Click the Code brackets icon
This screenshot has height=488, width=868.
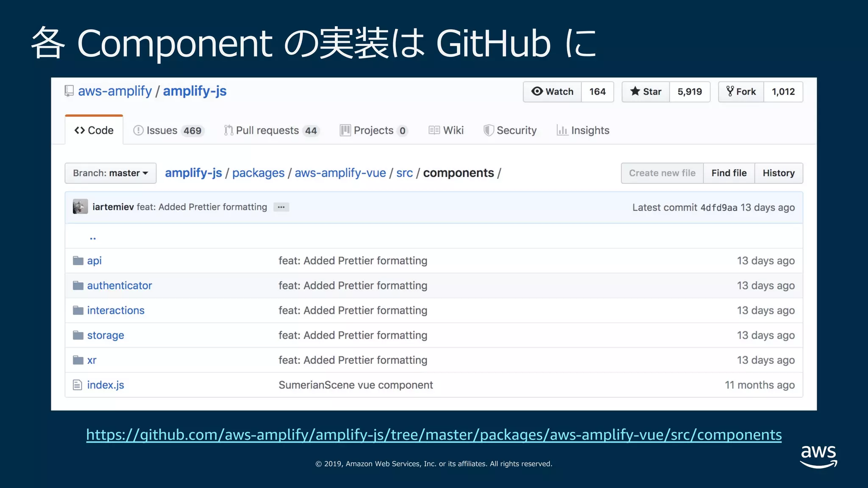pyautogui.click(x=80, y=130)
